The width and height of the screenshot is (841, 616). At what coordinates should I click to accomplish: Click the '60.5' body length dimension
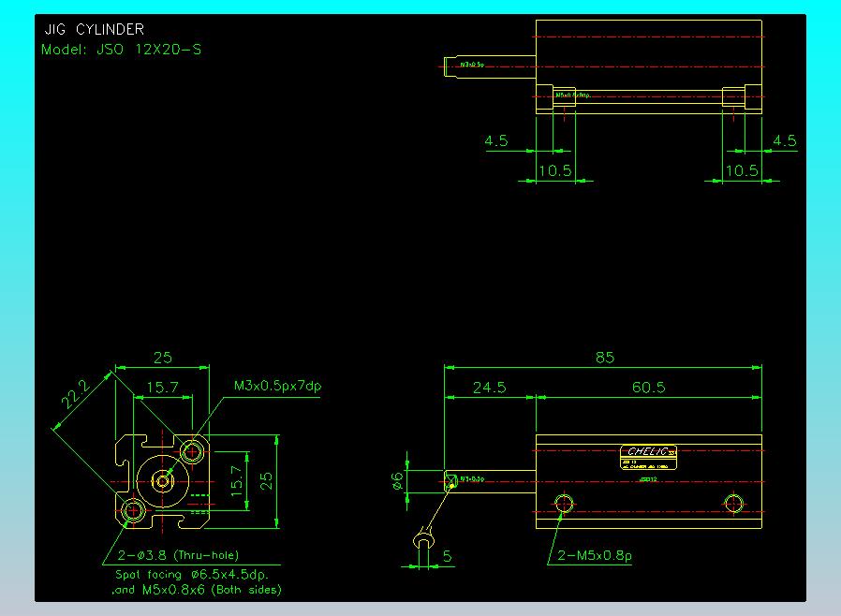coord(648,387)
